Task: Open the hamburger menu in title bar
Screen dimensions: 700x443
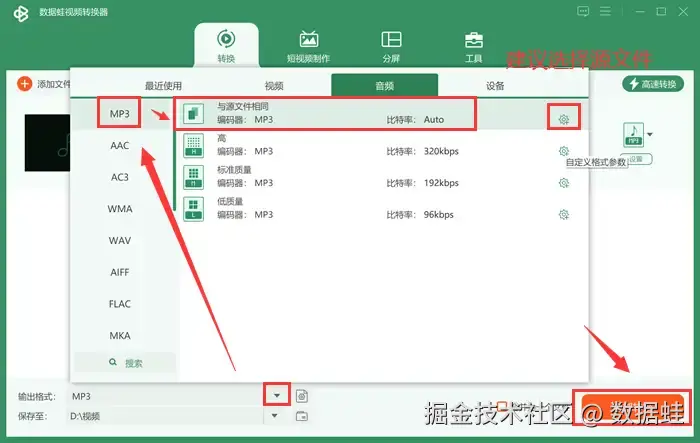Action: (x=605, y=11)
